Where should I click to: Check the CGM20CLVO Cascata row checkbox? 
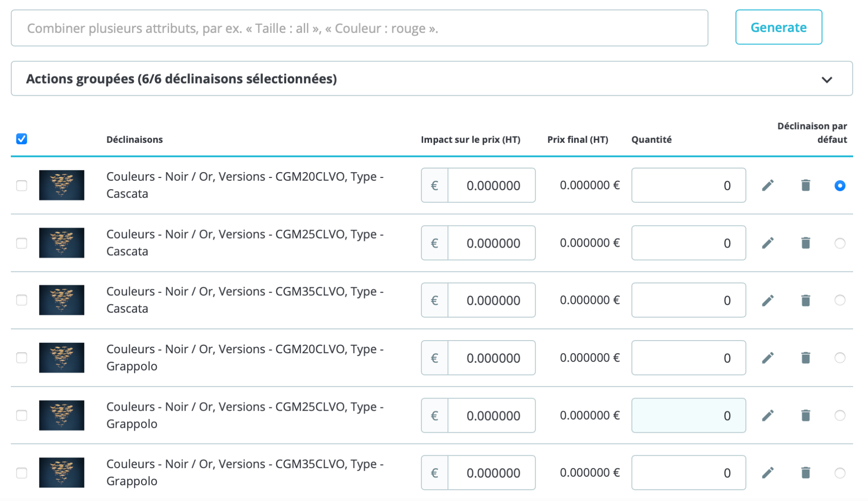[22, 186]
